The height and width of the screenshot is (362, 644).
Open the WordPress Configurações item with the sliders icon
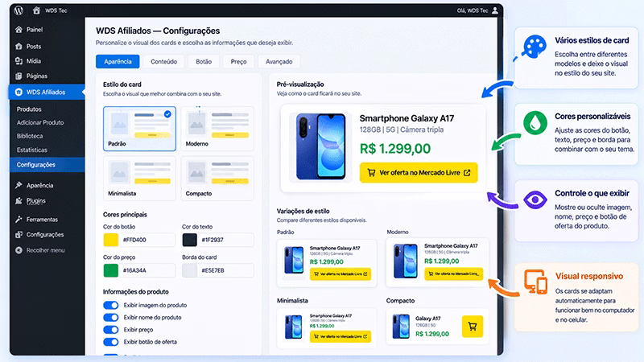47,235
